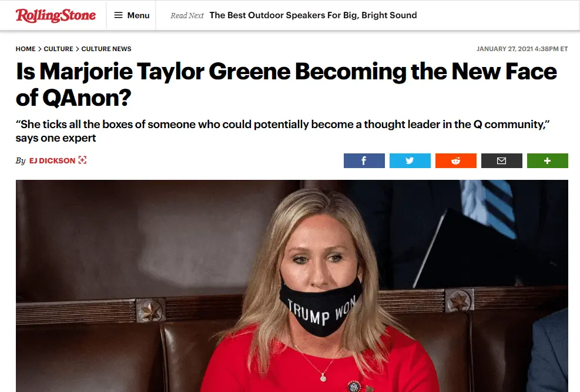Click the lead article photo
The width and height of the screenshot is (580, 392).
pyautogui.click(x=292, y=286)
